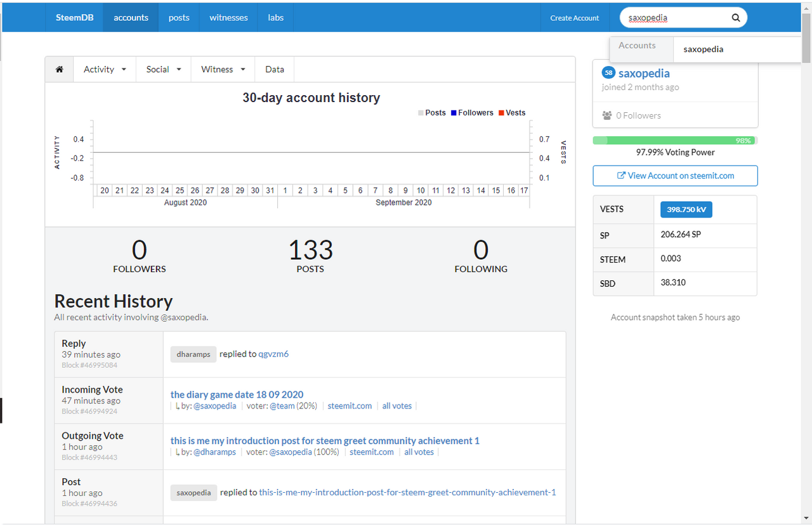Open 'all votes' in Incoming Vote row
The width and height of the screenshot is (812, 527).
point(397,406)
